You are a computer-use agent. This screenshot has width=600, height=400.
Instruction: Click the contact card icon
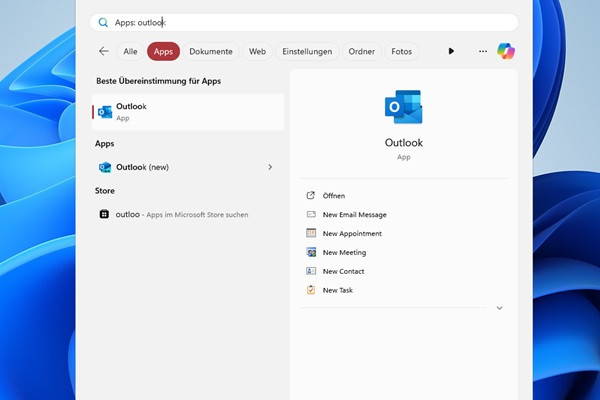click(311, 271)
